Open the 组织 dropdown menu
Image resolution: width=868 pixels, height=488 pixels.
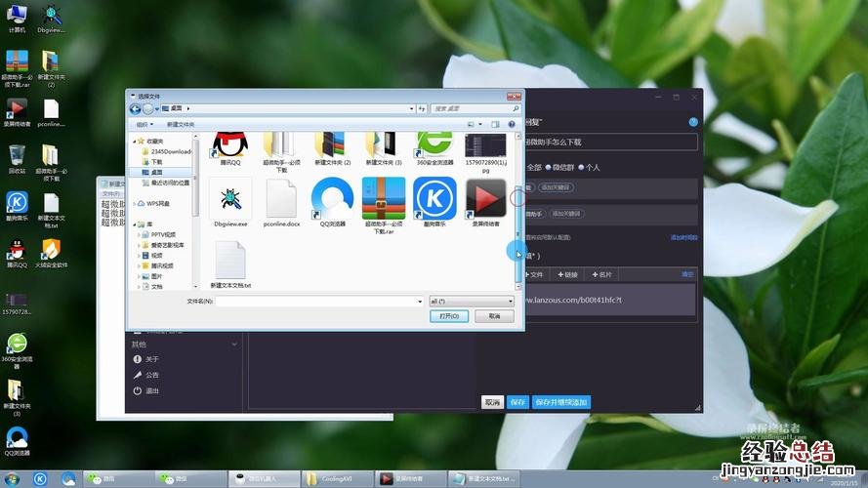(x=145, y=124)
